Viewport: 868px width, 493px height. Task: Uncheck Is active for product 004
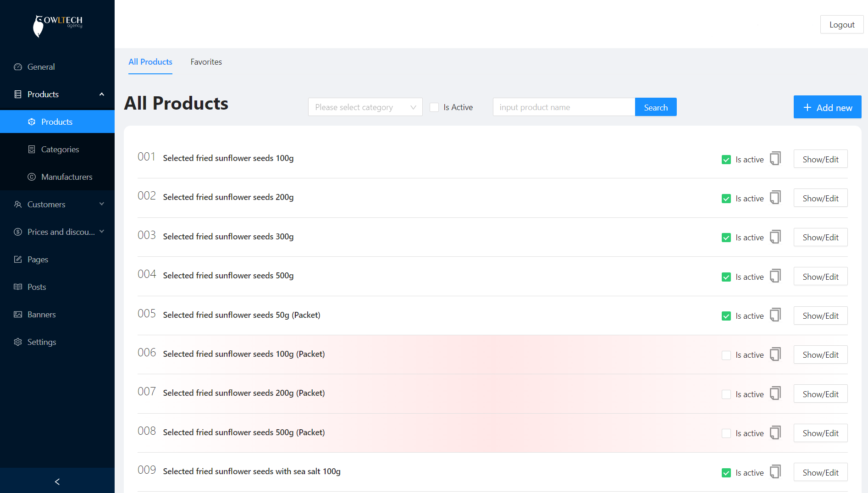(x=726, y=277)
